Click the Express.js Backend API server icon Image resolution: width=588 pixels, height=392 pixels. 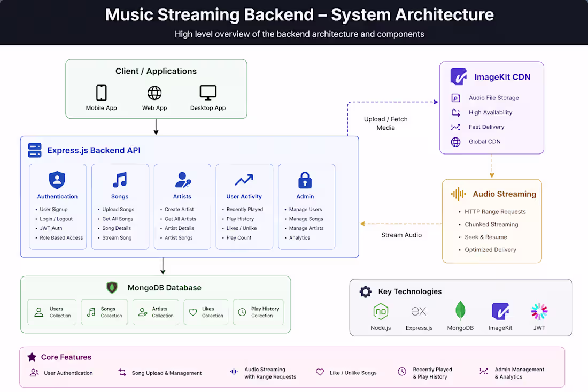click(35, 150)
